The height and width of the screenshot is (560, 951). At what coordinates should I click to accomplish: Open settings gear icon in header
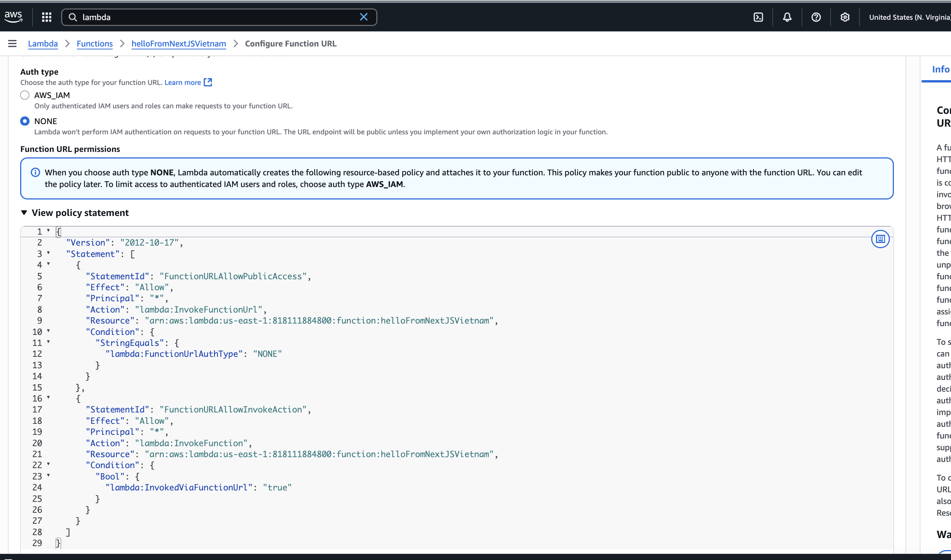845,17
